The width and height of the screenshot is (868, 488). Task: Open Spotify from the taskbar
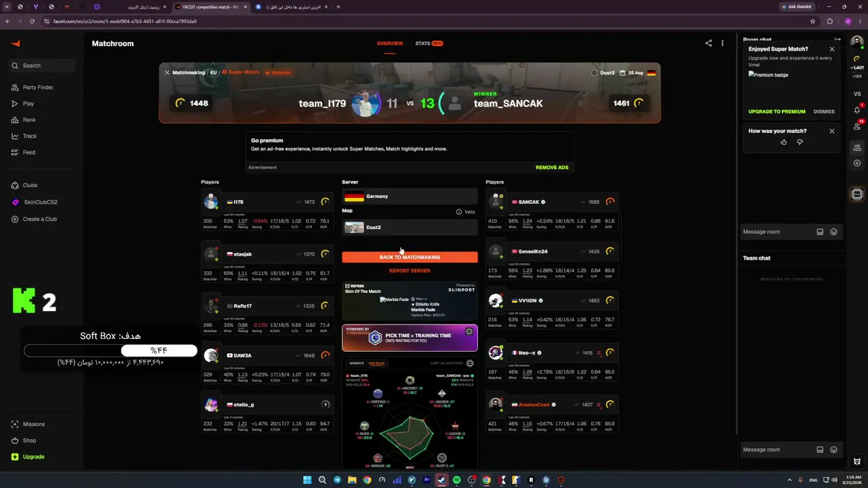coord(456,480)
